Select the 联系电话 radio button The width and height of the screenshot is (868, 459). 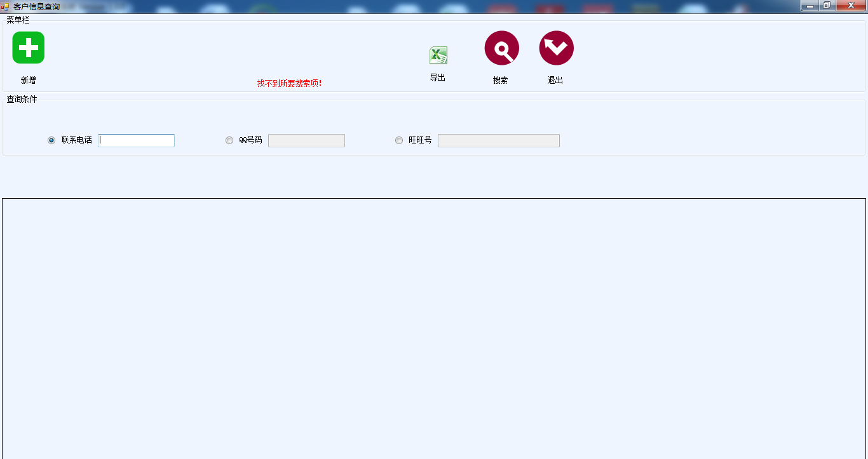[51, 140]
